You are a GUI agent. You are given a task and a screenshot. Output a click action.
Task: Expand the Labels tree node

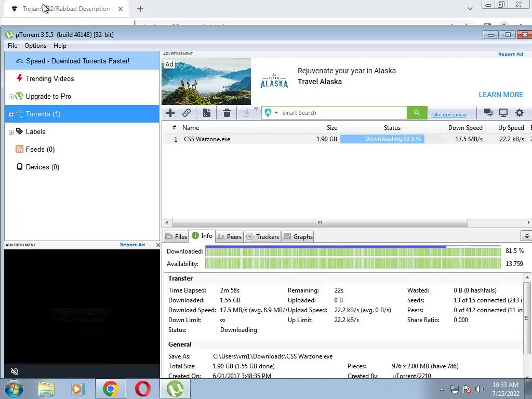11,132
